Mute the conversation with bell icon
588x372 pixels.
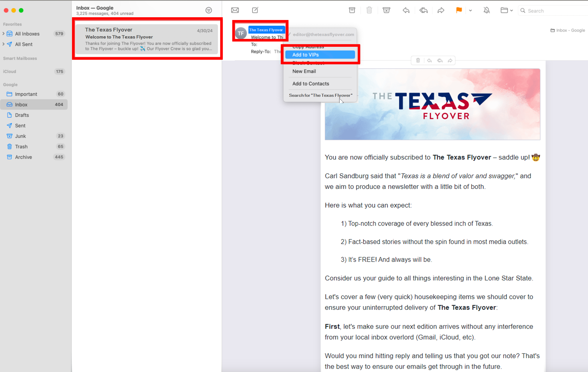(x=486, y=10)
